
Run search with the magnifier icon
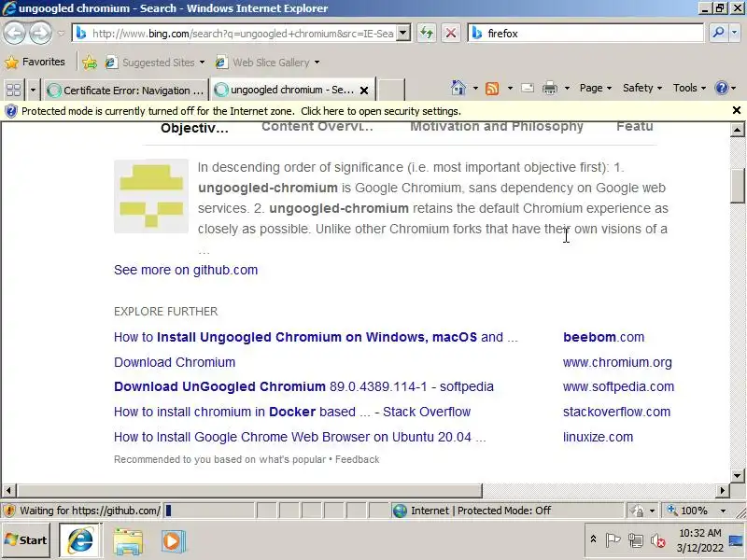coord(717,33)
